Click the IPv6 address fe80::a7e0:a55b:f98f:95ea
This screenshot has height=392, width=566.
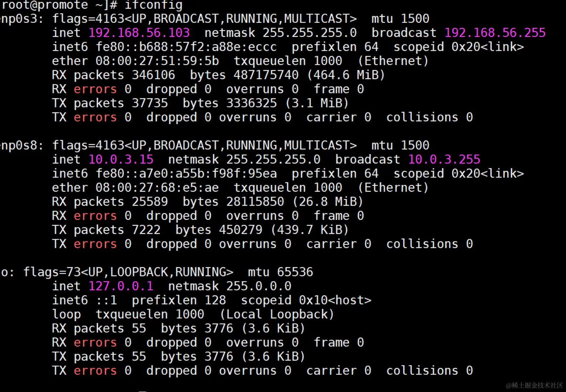pos(186,173)
